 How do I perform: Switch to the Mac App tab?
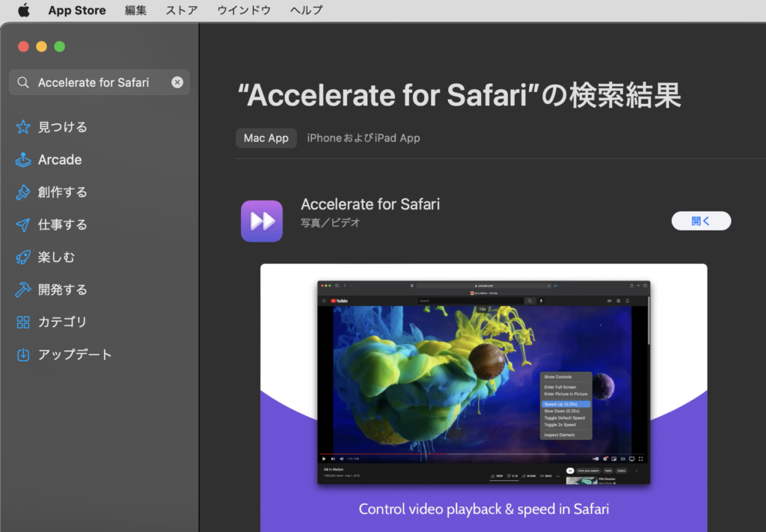266,138
